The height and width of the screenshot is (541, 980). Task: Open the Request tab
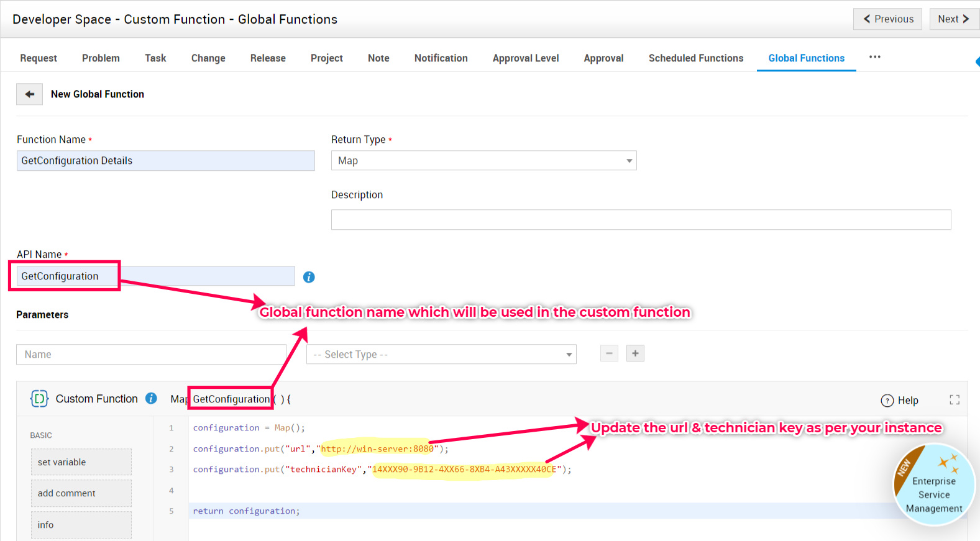pyautogui.click(x=39, y=58)
